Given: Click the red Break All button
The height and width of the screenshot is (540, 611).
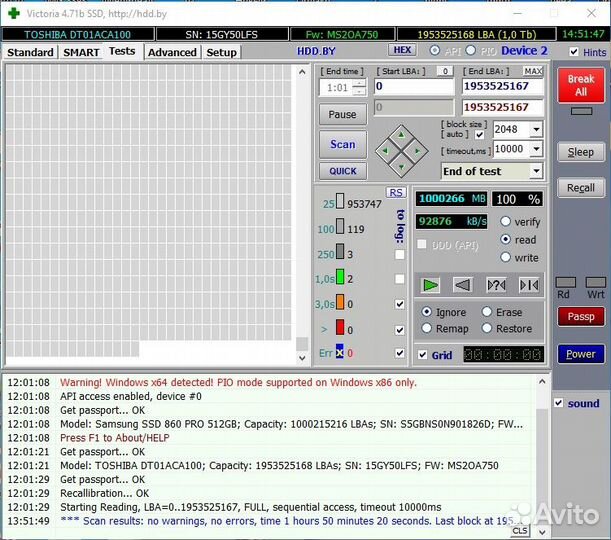Looking at the screenshot, I should 580,85.
